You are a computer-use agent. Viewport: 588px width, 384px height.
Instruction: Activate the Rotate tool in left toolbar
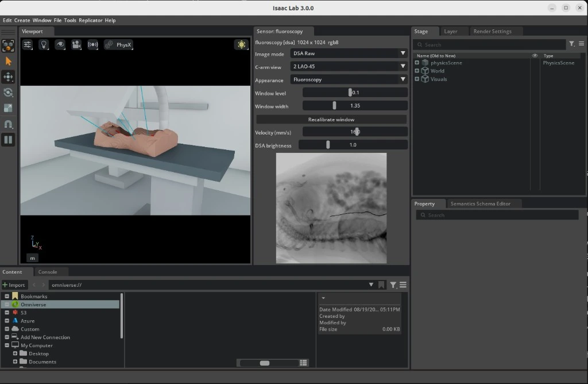(8, 93)
